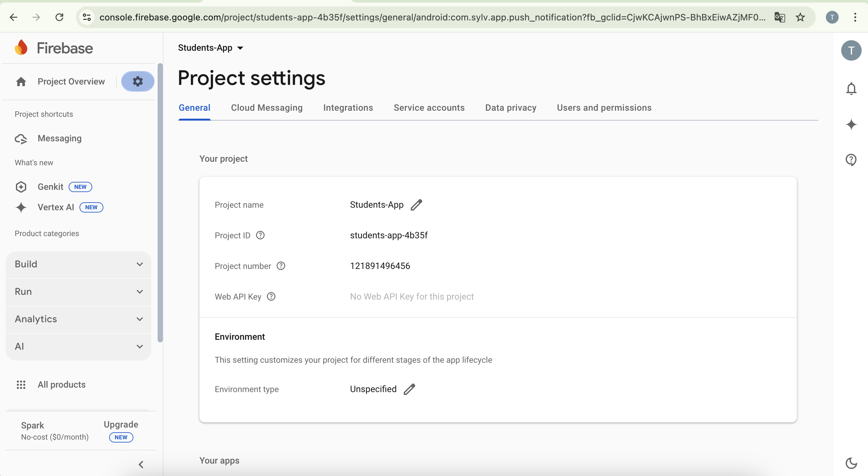Click the Messaging cloud icon

[21, 139]
